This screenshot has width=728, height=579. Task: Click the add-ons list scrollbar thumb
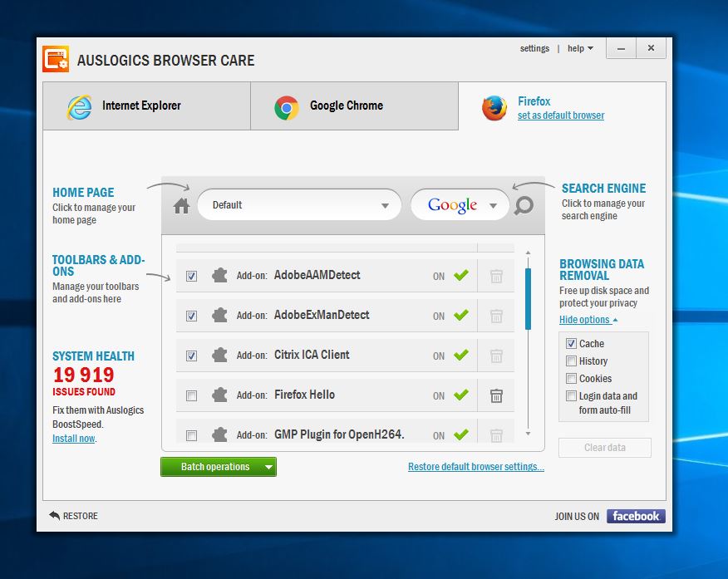(x=528, y=299)
